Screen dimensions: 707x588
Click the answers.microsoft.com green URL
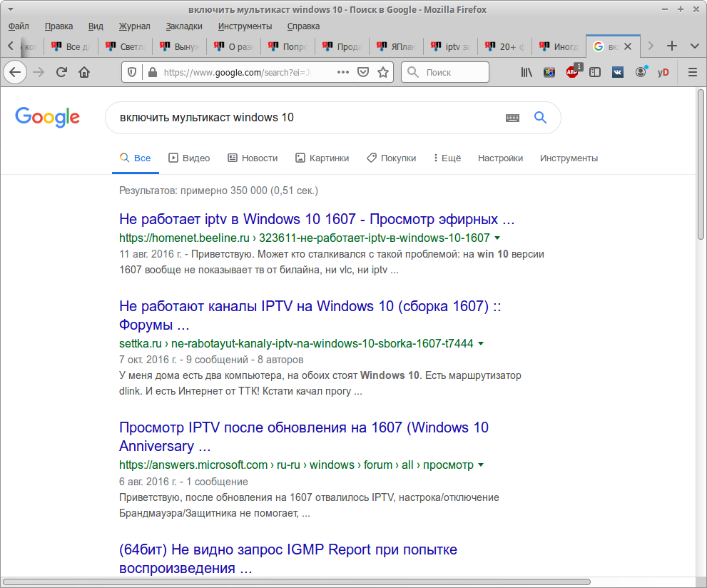tap(296, 465)
